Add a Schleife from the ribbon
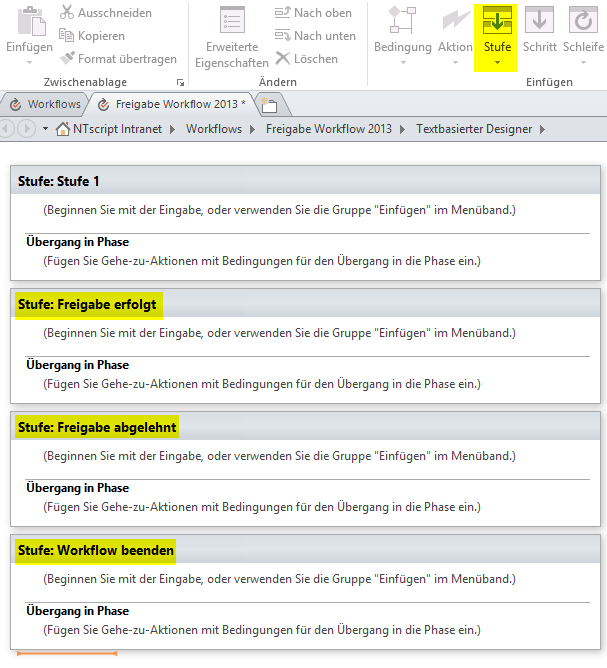 [x=583, y=24]
